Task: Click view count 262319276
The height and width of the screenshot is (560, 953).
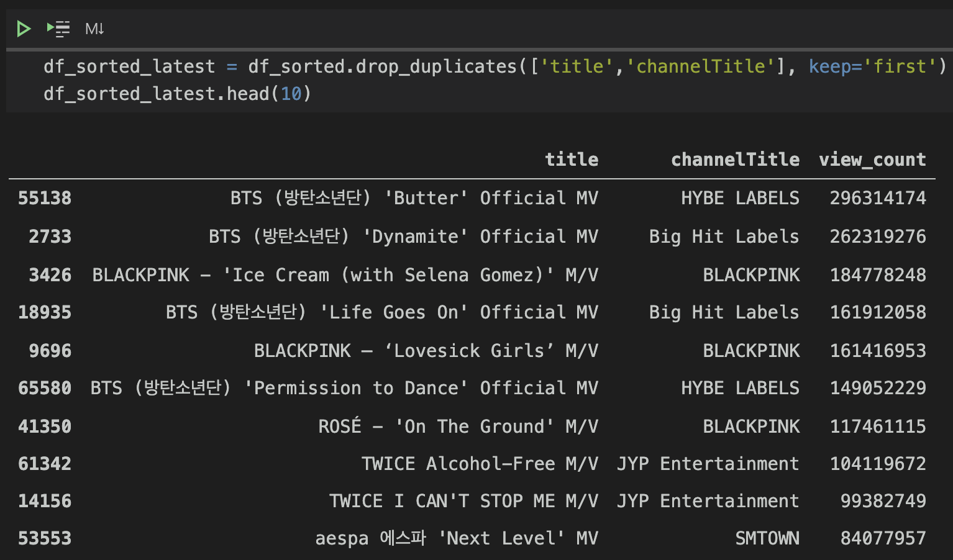Action: (878, 237)
